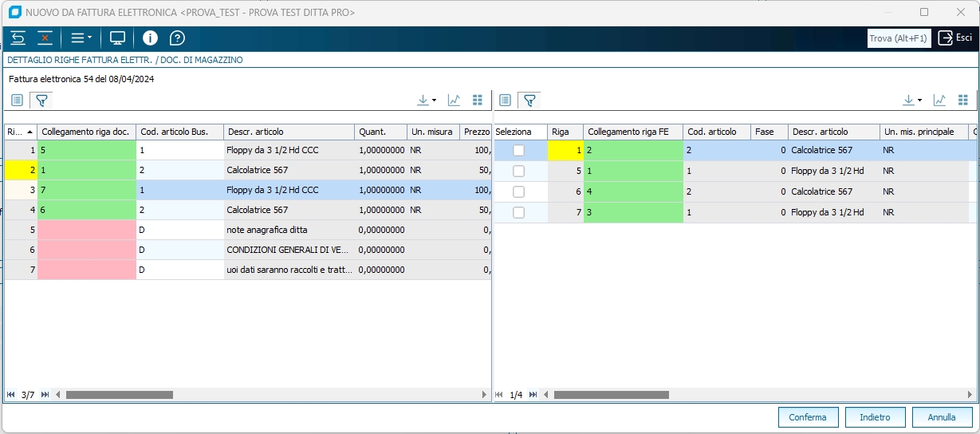Click the list view icon above right grid
This screenshot has height=434, width=980.
505,101
